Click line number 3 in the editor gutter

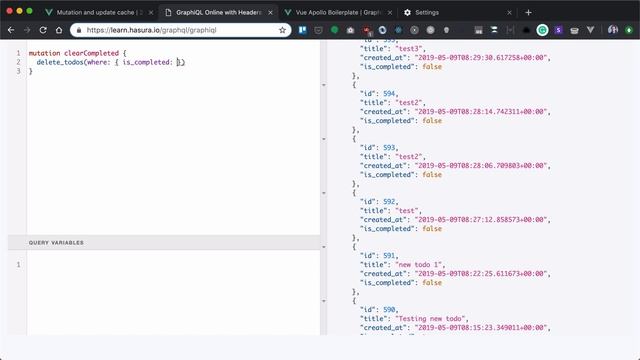pyautogui.click(x=18, y=71)
